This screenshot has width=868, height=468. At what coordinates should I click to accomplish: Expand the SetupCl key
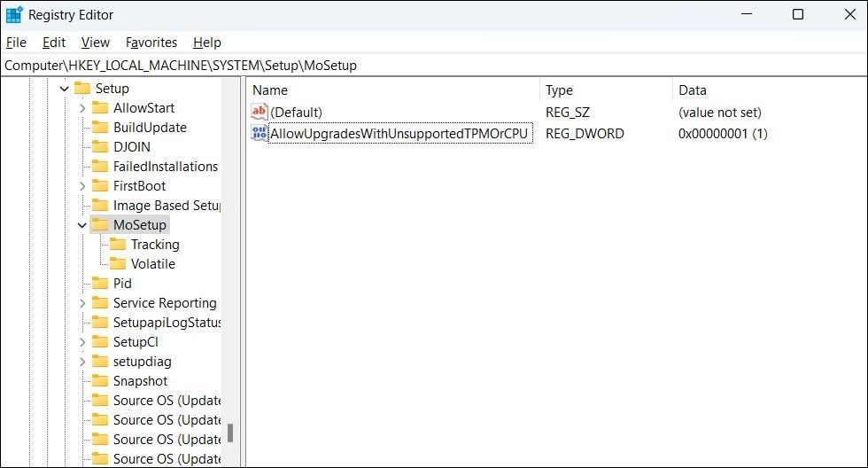click(x=81, y=342)
